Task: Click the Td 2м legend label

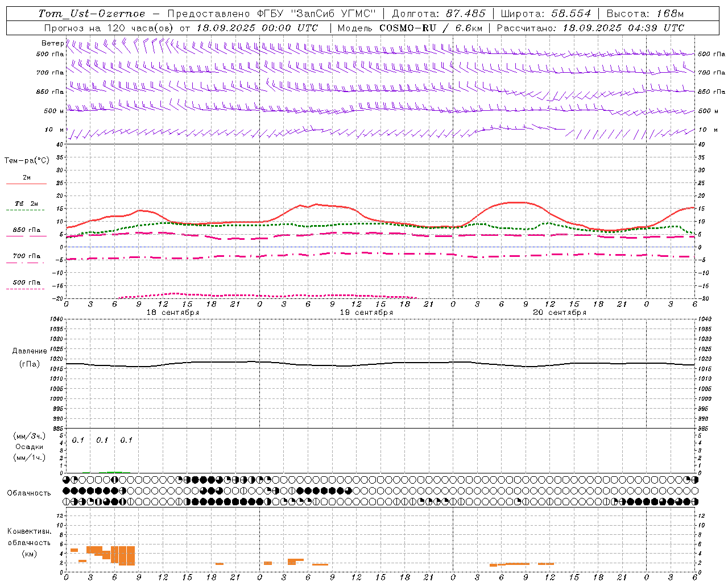Action: click(27, 203)
